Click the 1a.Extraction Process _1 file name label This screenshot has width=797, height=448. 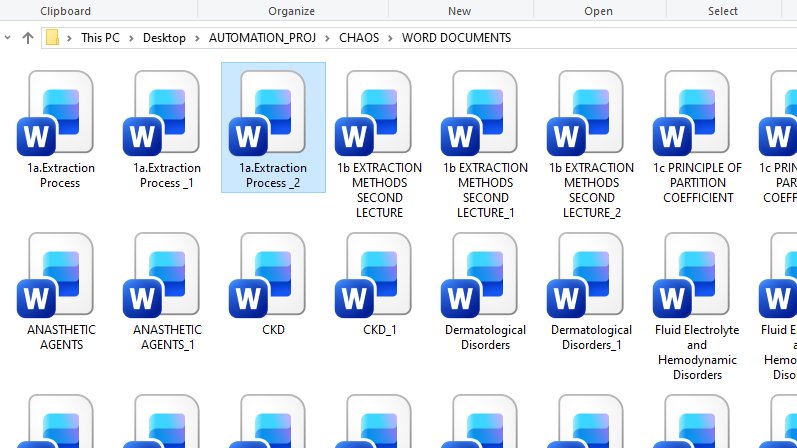click(x=167, y=175)
